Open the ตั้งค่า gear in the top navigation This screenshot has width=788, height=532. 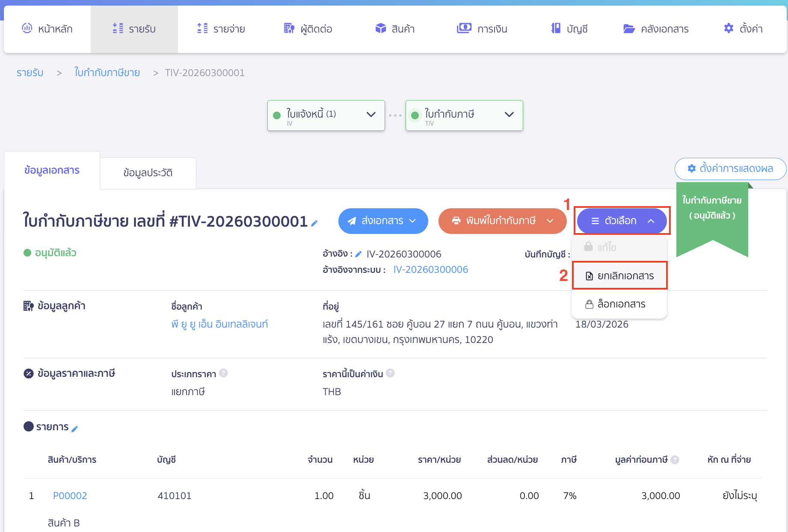point(743,29)
